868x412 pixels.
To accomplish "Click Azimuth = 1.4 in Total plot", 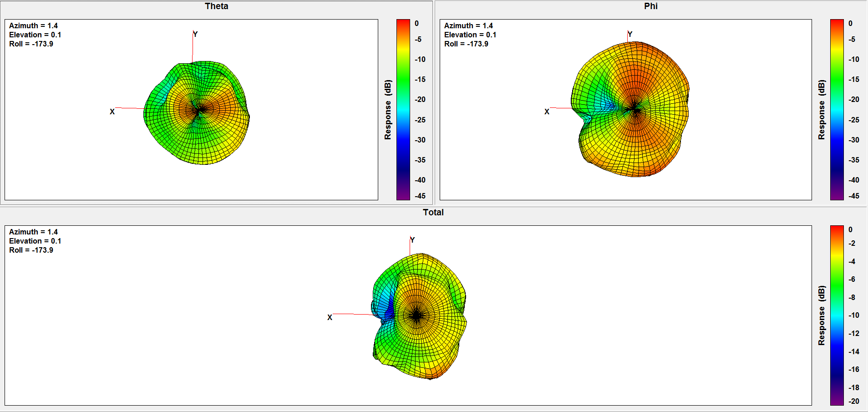I will 33,232.
